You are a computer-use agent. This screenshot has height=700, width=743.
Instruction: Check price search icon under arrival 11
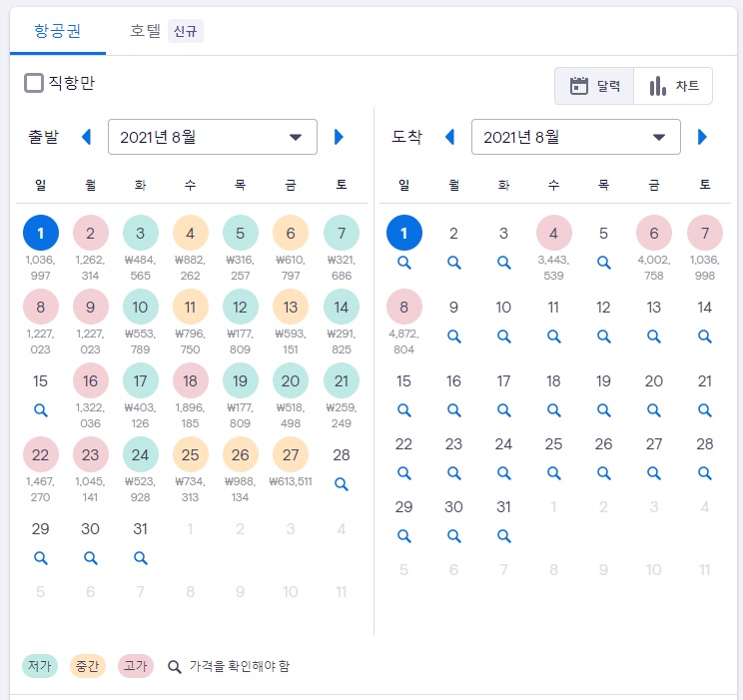[554, 337]
